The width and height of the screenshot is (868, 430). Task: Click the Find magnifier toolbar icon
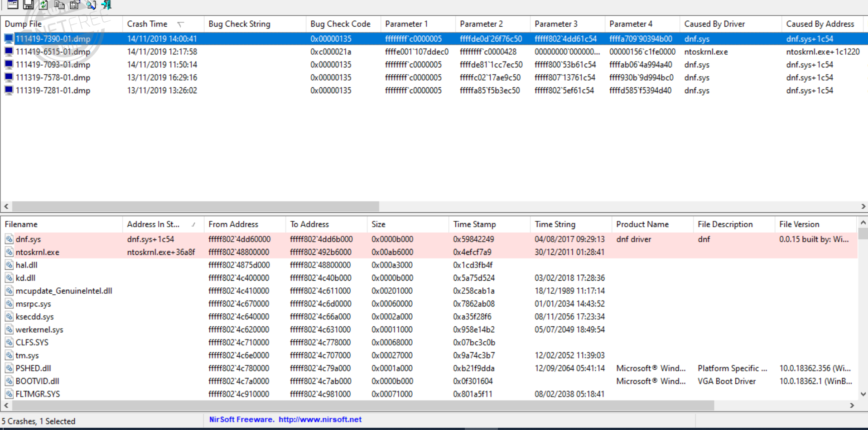click(x=91, y=5)
